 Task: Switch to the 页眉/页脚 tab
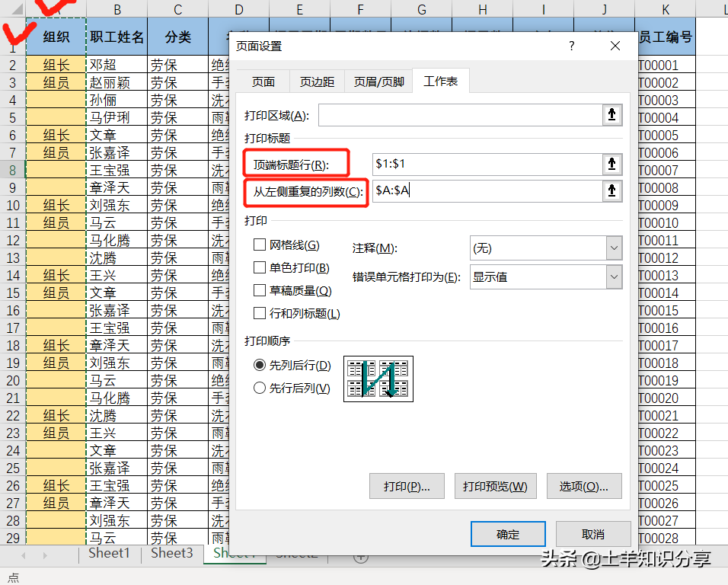(x=378, y=82)
